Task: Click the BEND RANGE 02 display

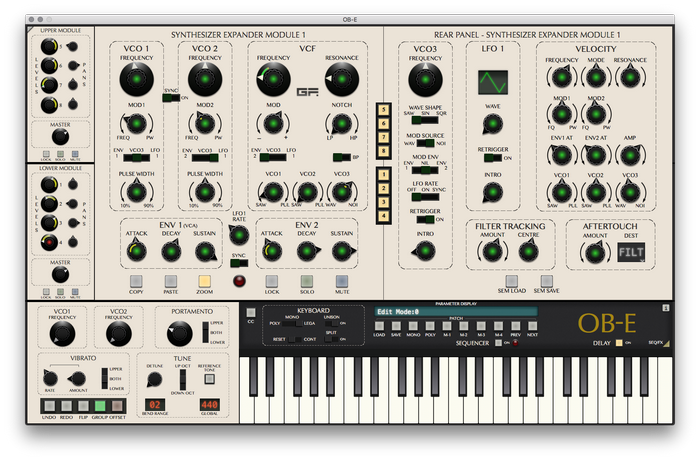Action: click(x=155, y=405)
